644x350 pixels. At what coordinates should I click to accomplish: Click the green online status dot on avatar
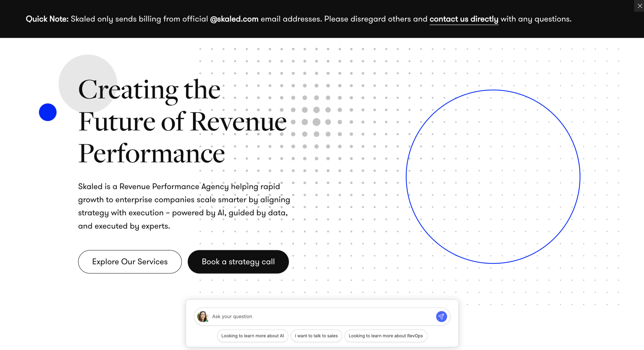207,321
